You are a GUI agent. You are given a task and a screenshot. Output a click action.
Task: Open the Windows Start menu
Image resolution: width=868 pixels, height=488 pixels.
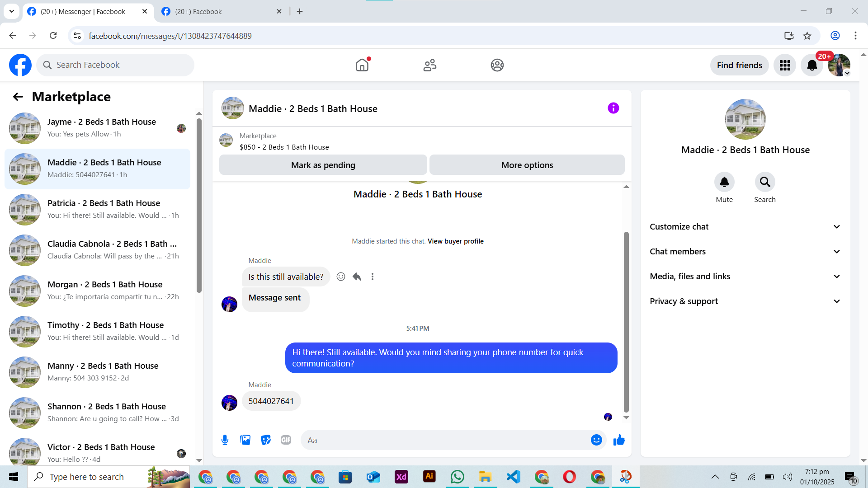(14, 477)
